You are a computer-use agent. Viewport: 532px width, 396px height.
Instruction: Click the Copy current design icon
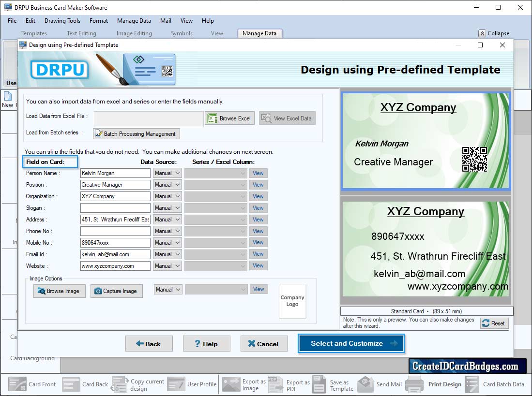(120, 384)
